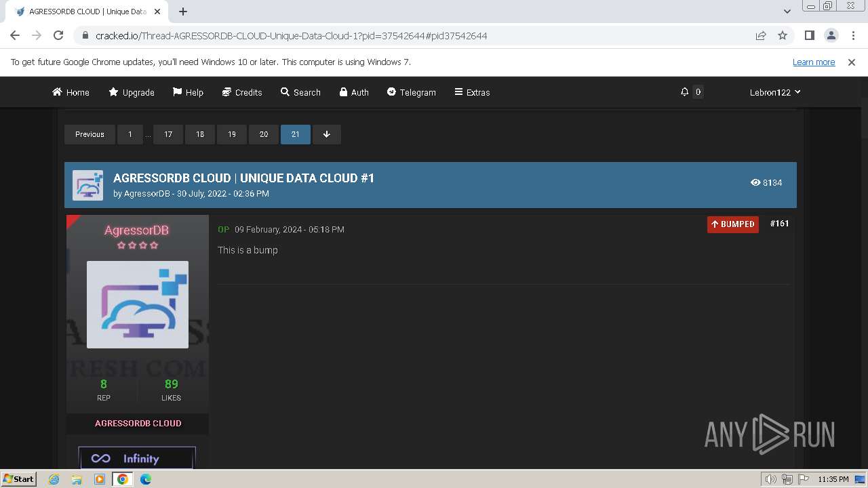Expand Extras menu

coord(472,92)
